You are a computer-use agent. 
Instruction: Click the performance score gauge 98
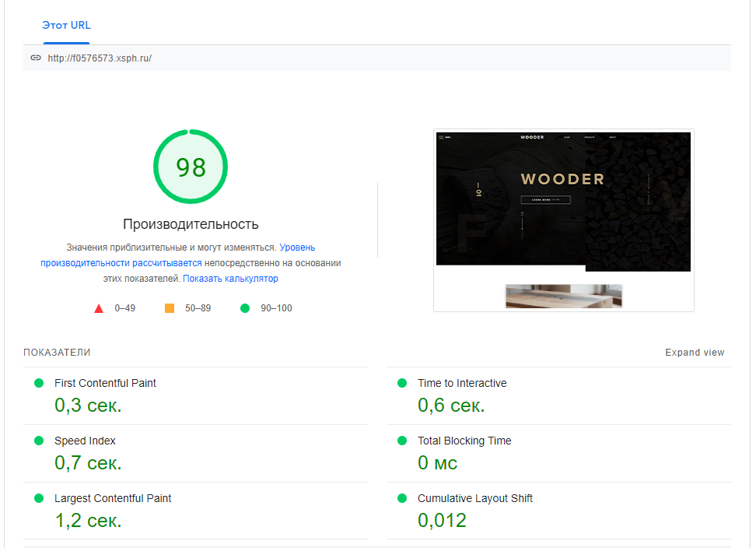click(x=191, y=167)
